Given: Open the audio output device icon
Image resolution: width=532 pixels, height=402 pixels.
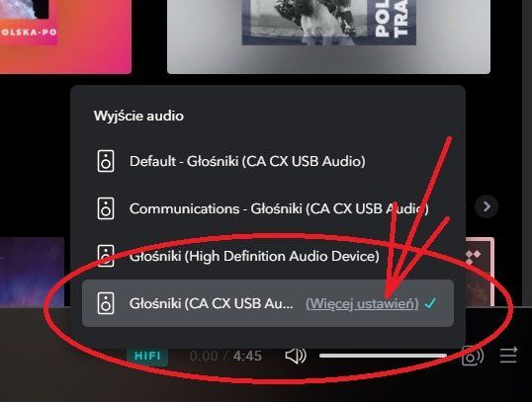Looking at the screenshot, I should [x=473, y=356].
